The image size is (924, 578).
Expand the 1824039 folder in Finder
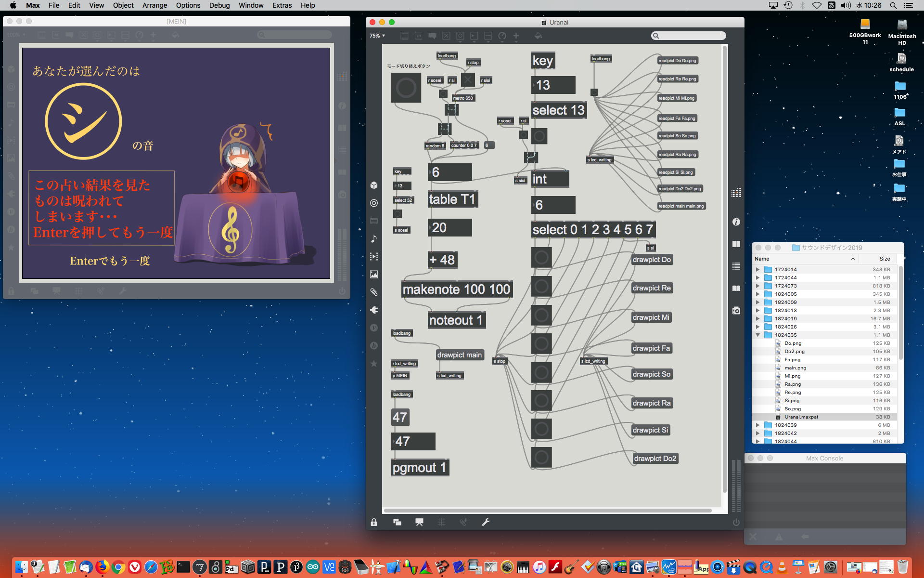757,425
